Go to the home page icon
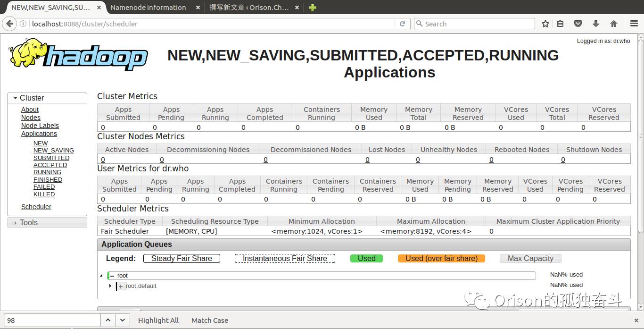Viewport: 644px width, 329px height. (x=614, y=24)
